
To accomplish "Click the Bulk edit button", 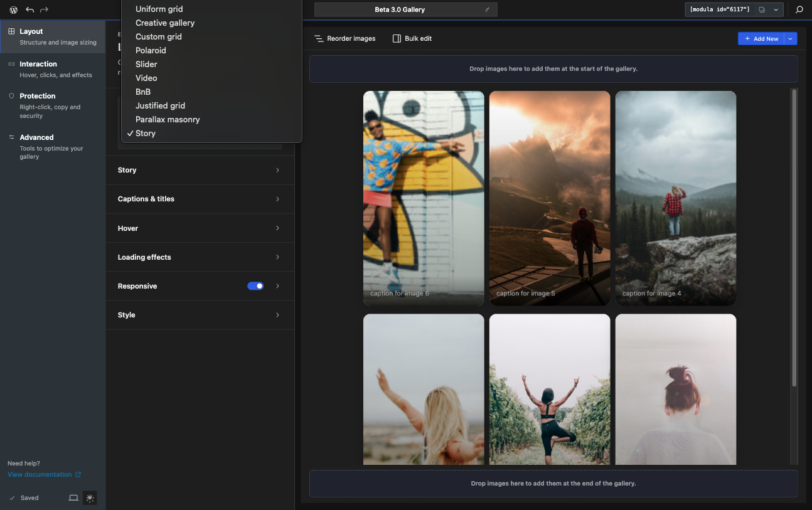I will [412, 38].
